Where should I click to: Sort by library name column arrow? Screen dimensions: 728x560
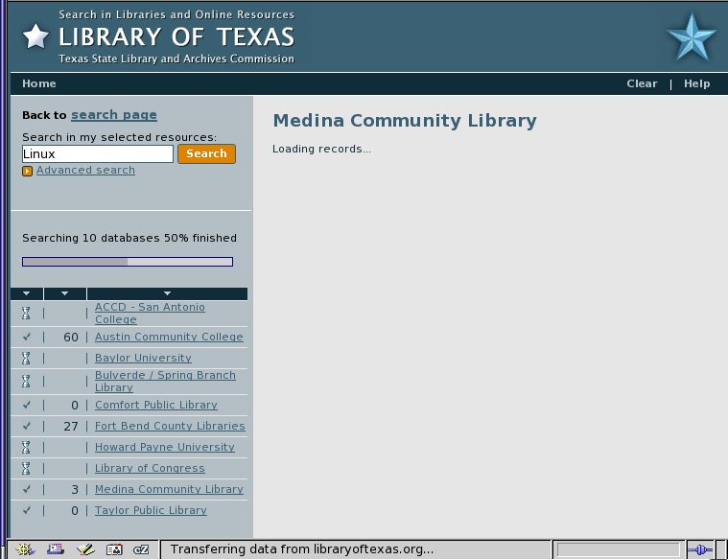coord(167,293)
